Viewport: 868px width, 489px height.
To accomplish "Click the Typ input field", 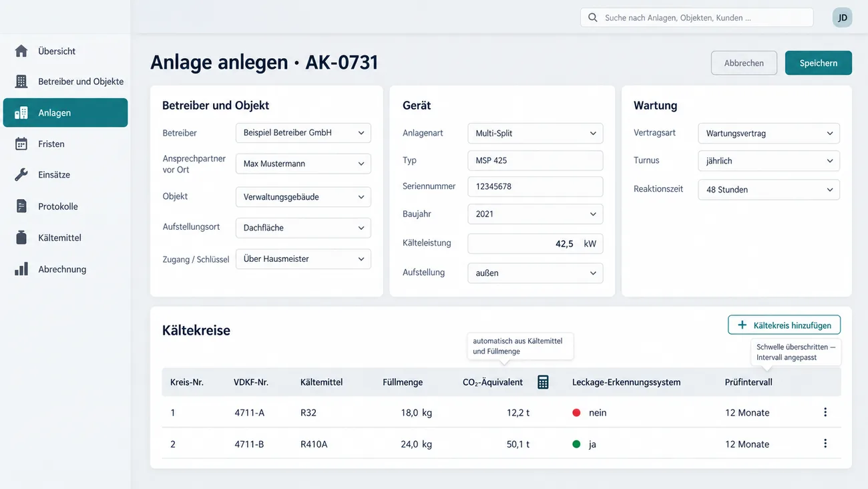I will click(x=535, y=160).
